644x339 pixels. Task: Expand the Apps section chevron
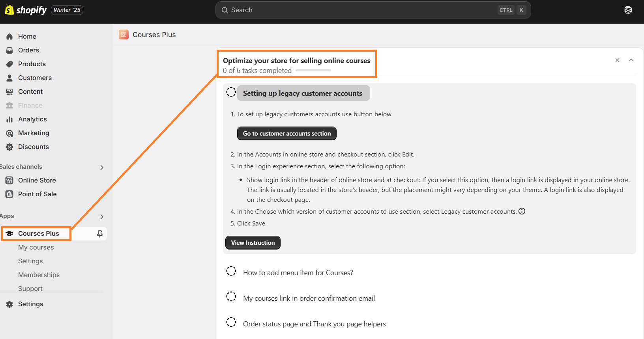coord(102,216)
